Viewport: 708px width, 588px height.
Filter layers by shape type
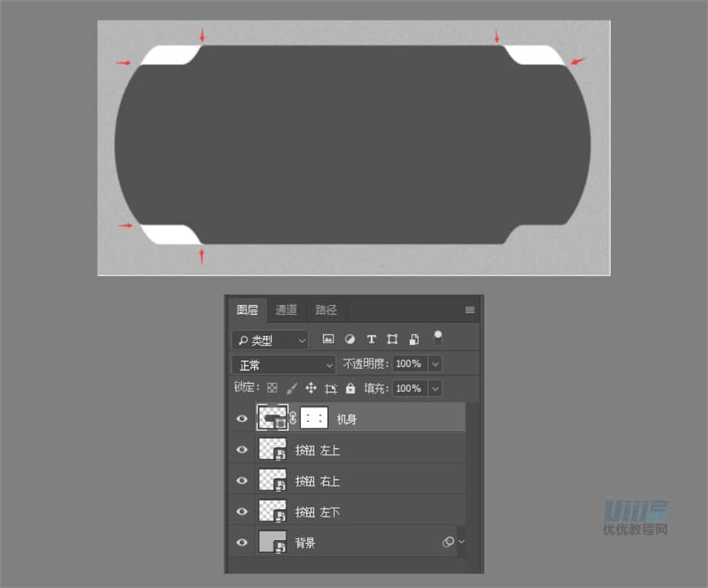tap(392, 339)
